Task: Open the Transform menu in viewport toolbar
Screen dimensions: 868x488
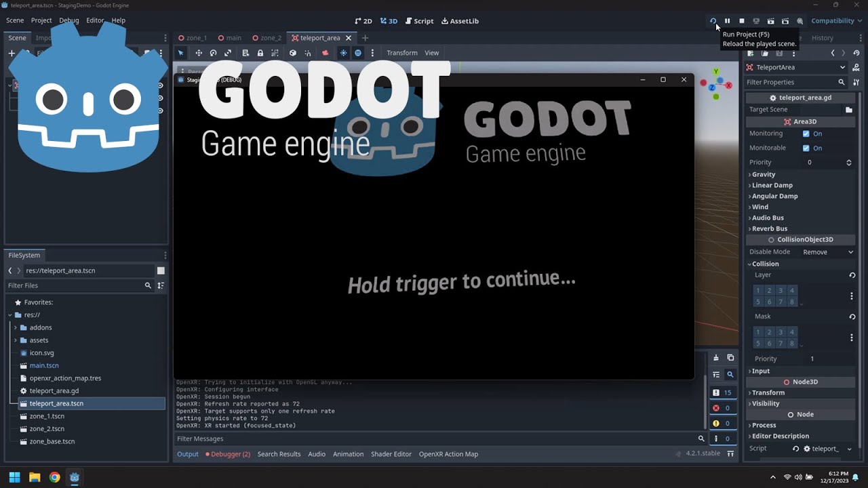Action: pos(402,53)
